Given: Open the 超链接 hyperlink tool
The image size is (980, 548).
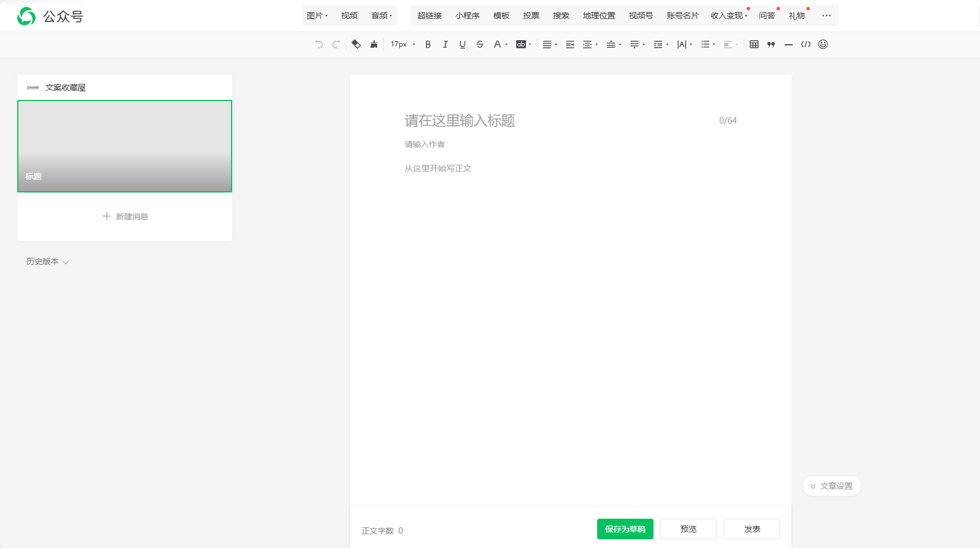Looking at the screenshot, I should (x=429, y=16).
